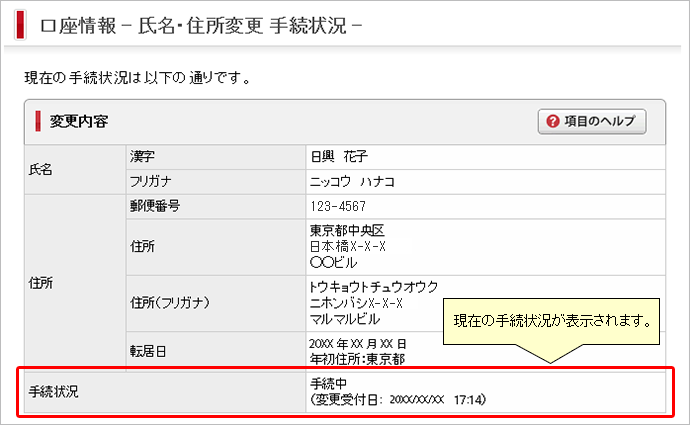Viewport: 690px width, 425px height.
Task: Select the 手続中 status value
Action: [328, 384]
